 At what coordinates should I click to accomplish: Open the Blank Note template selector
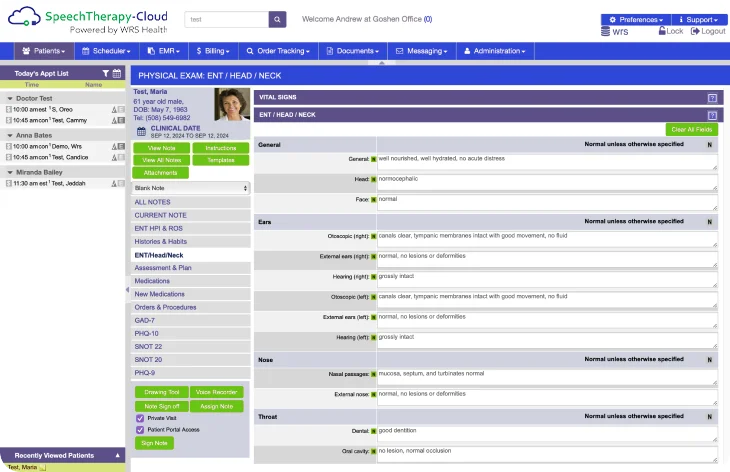click(x=191, y=188)
